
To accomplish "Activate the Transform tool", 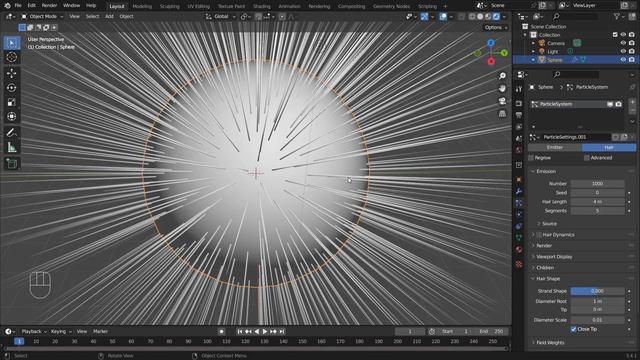I will [12, 117].
